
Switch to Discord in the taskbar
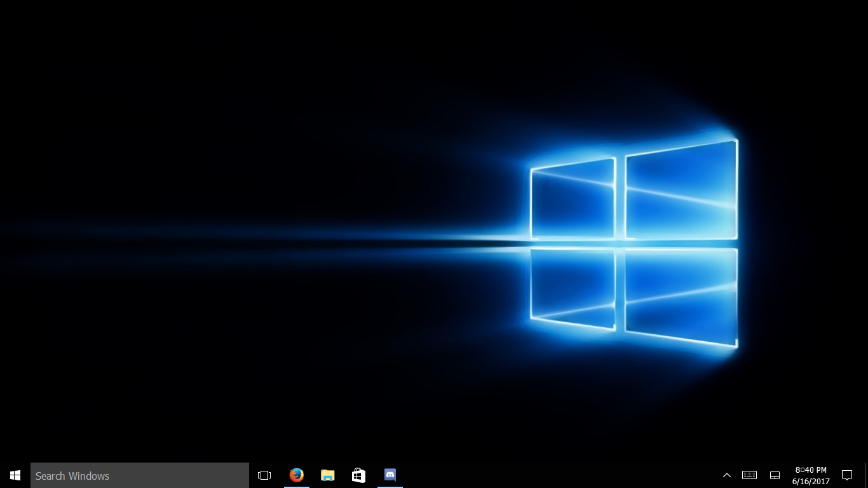click(x=390, y=475)
